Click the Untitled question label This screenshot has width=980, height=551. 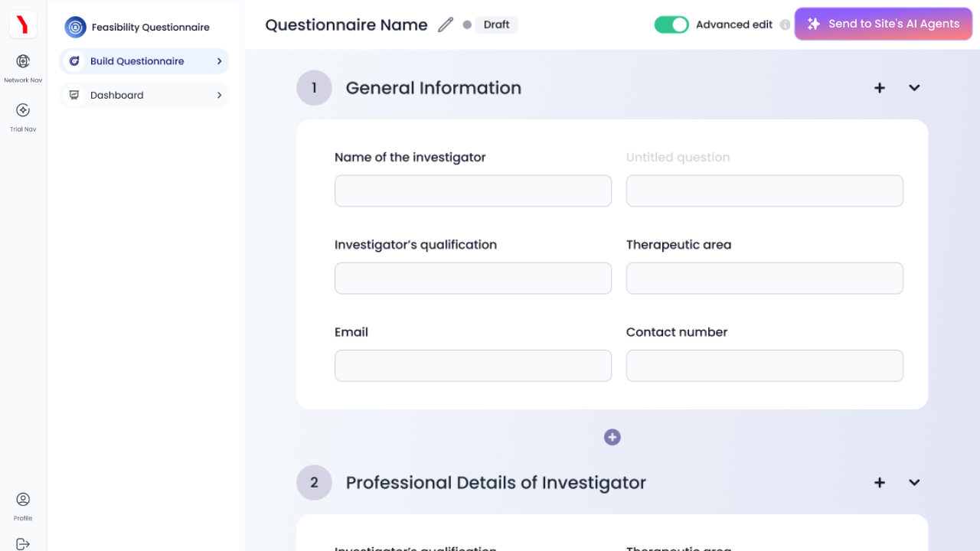678,158
